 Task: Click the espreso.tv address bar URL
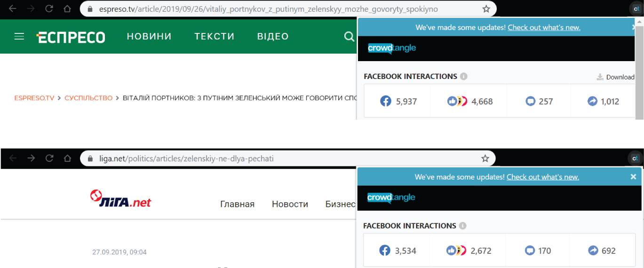[268, 9]
